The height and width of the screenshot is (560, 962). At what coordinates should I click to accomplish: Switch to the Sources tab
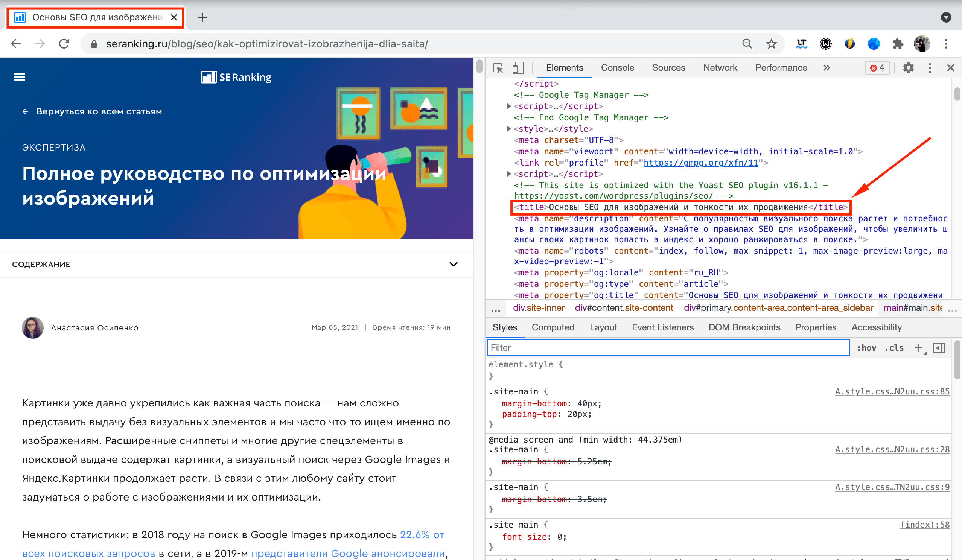668,68
